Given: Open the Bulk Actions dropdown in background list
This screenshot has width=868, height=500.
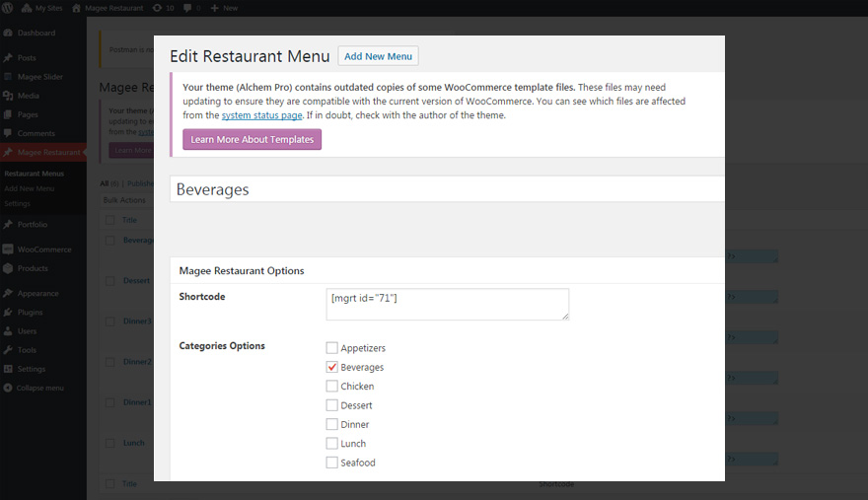Looking at the screenshot, I should (127, 200).
